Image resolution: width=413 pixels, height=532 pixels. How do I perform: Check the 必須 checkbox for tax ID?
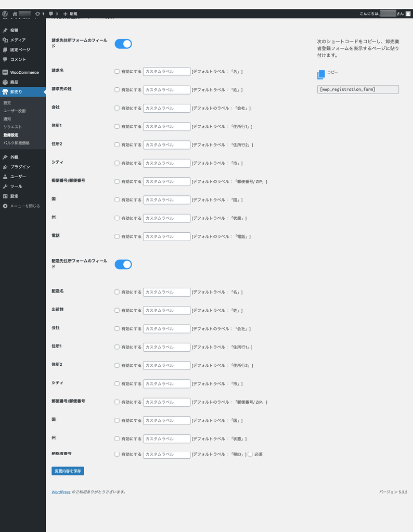coord(250,454)
